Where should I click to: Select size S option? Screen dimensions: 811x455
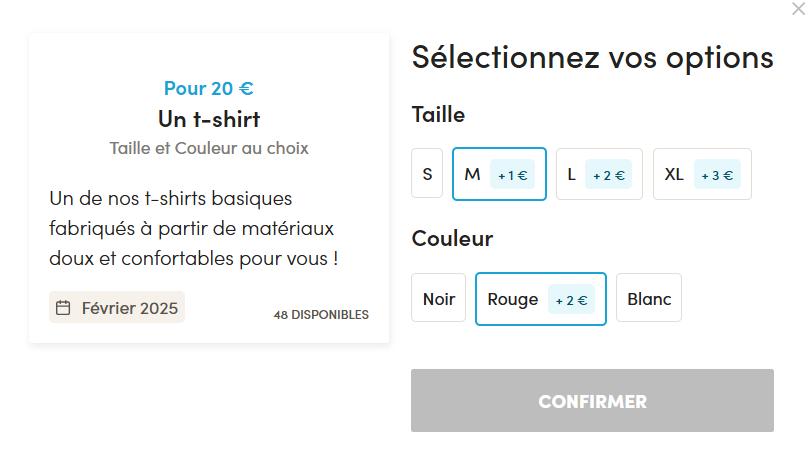point(427,174)
